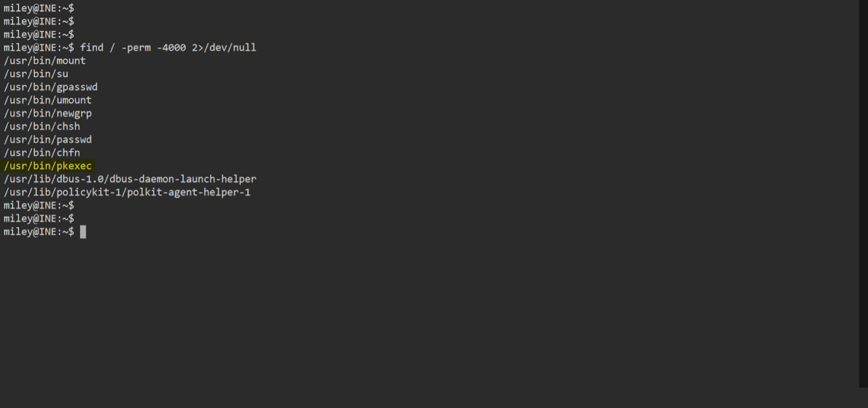868x408 pixels.
Task: Click the third miley@INE prompt from top
Action: (x=39, y=35)
